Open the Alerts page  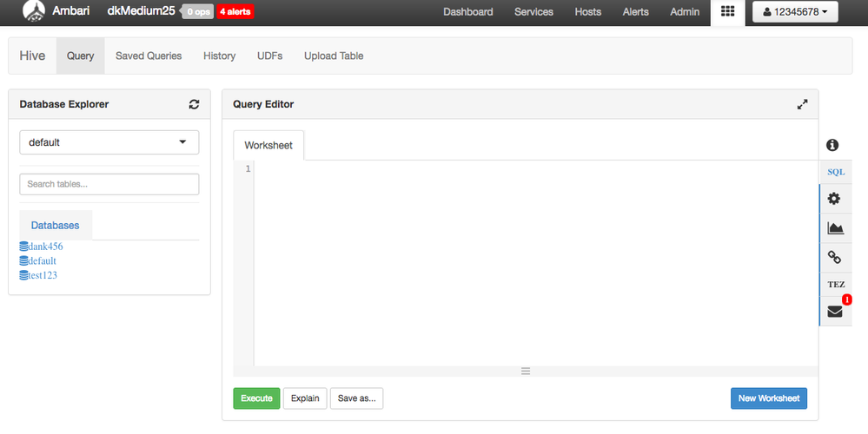click(x=635, y=11)
